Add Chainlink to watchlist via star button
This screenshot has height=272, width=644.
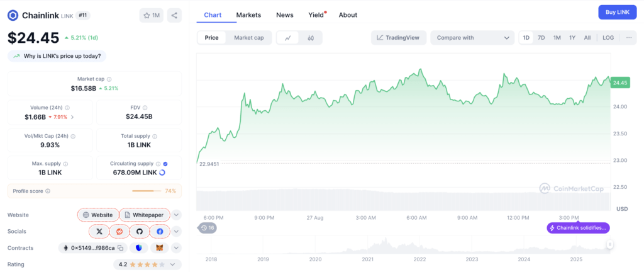[x=152, y=16]
